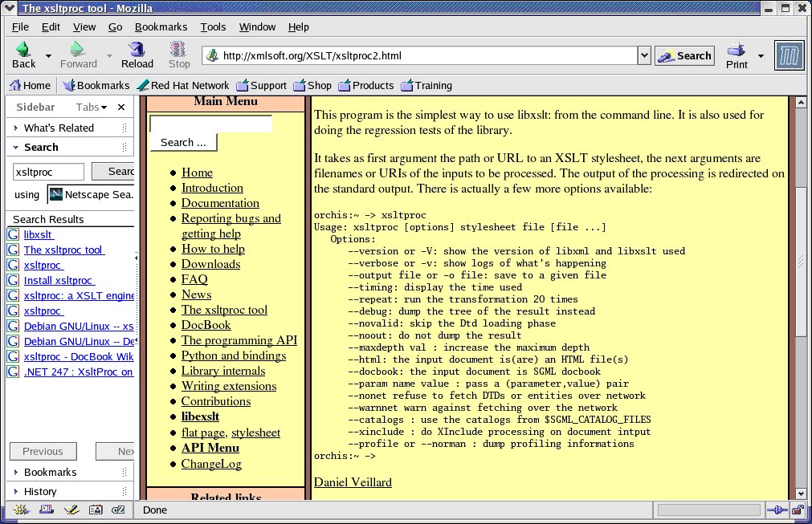
Task: Open the libexslt link
Action: 200,416
